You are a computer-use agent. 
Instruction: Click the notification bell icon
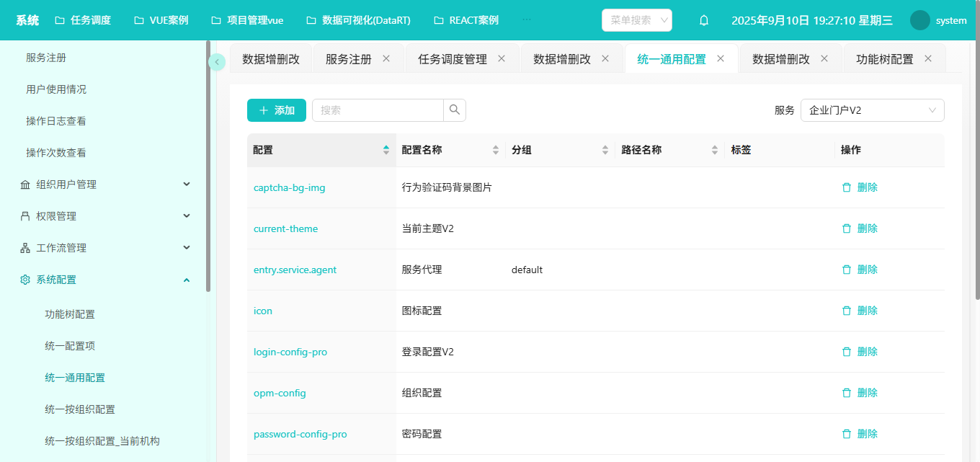[704, 20]
